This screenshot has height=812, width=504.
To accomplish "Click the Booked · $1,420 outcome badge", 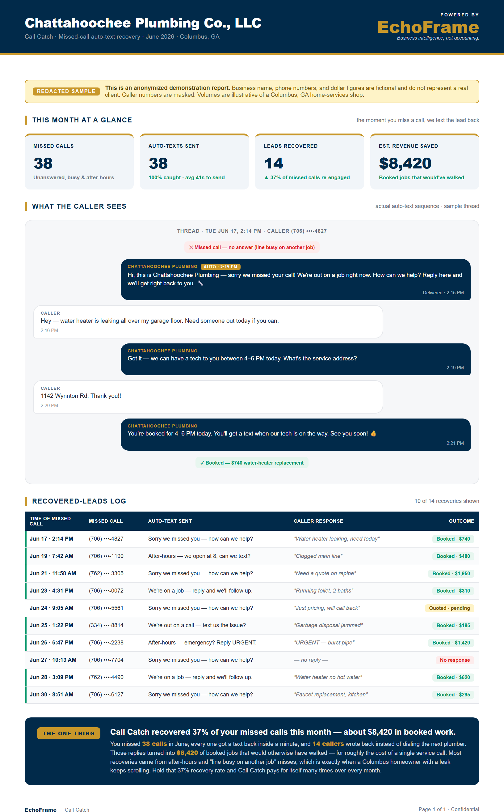I will coord(451,643).
